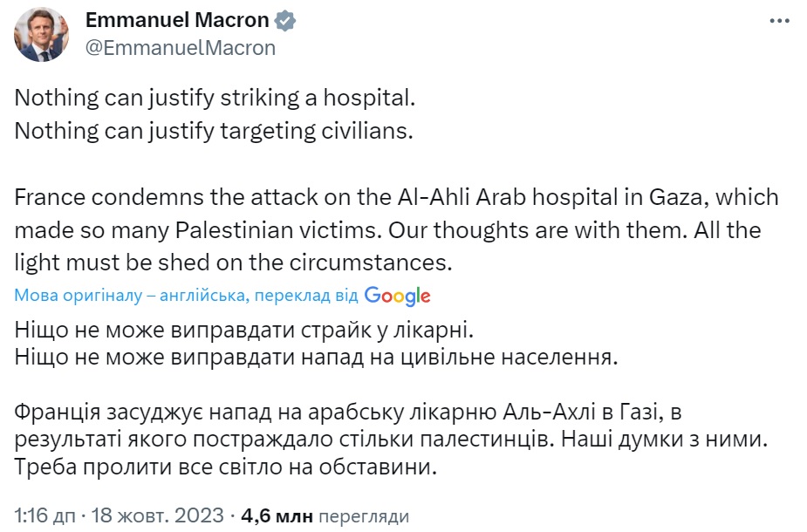This screenshot has height=532, width=807.
Task: Click the '1:16 дп' post time
Action: tap(44, 515)
